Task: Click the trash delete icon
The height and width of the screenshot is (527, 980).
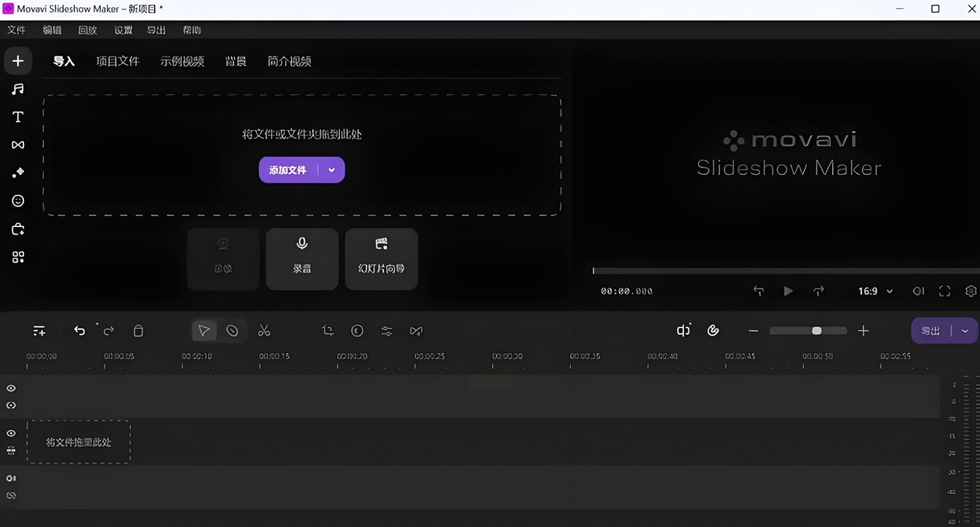Action: tap(138, 331)
